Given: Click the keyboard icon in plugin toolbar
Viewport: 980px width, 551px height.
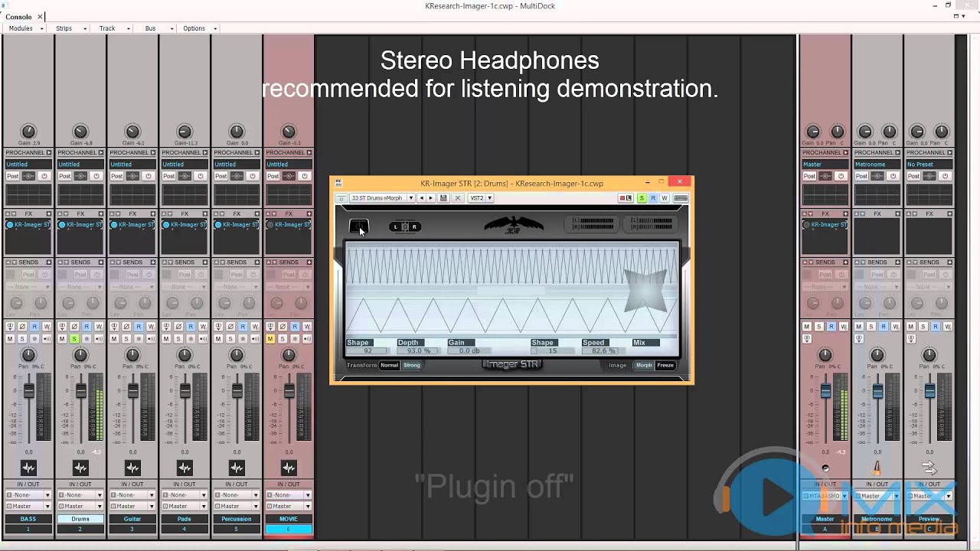Looking at the screenshot, I should point(680,198).
